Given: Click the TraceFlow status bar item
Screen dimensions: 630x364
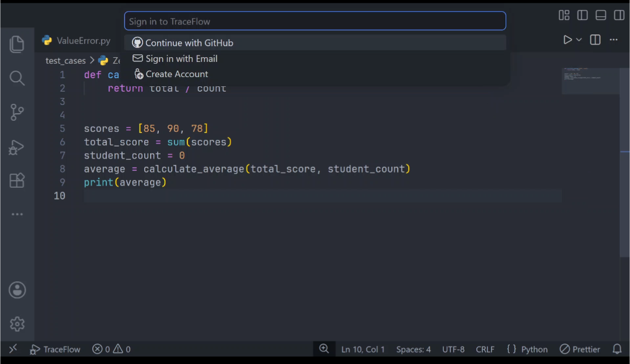Looking at the screenshot, I should (55, 349).
